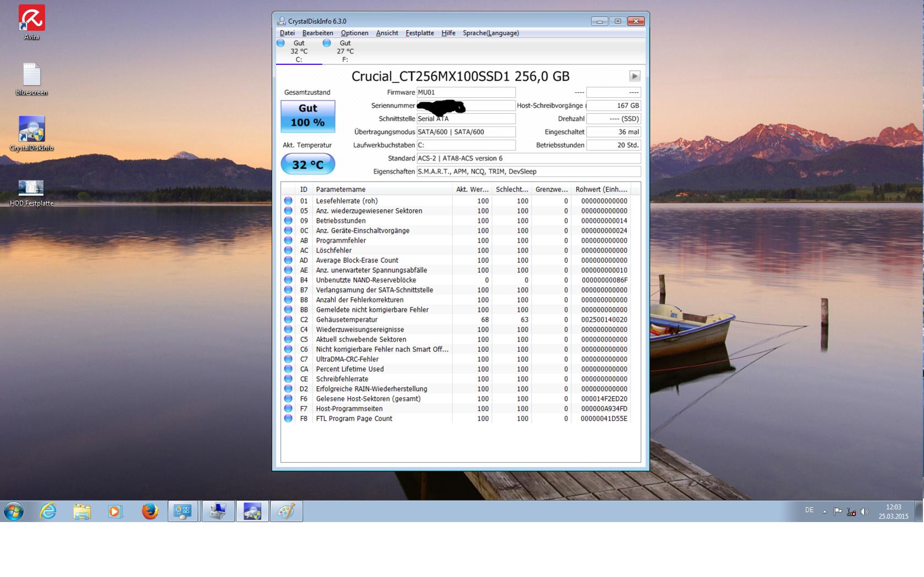Open the Action Center flag icon
The height and width of the screenshot is (577, 924).
(838, 512)
